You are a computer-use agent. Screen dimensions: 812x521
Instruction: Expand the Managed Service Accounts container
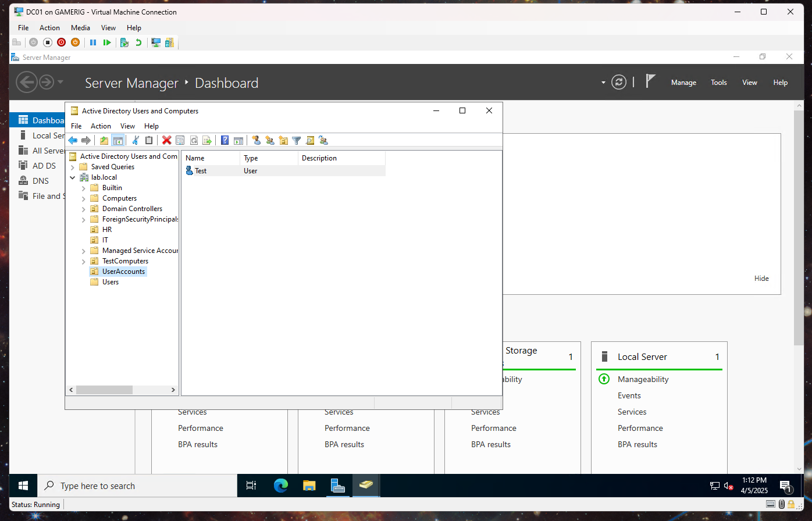pyautogui.click(x=83, y=251)
